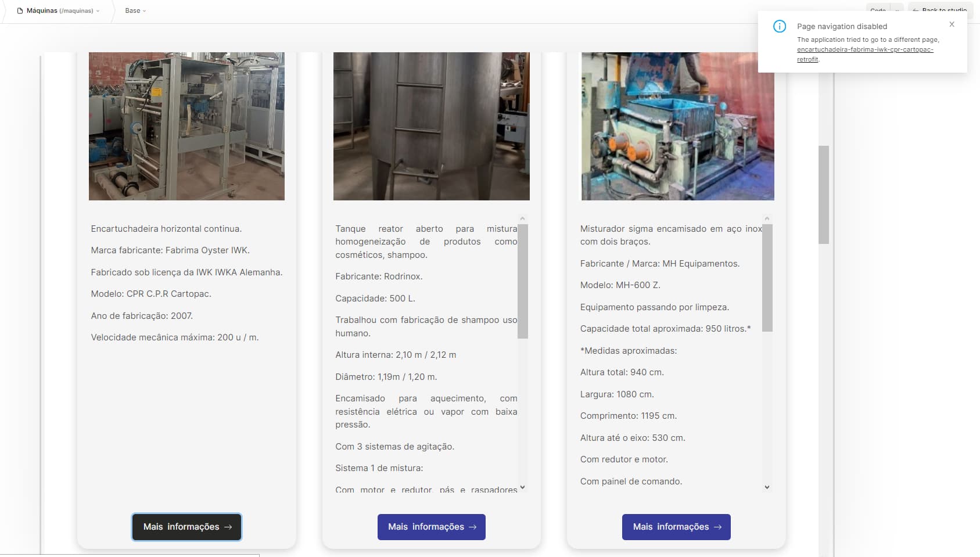Expand the Base dropdown

[x=135, y=11]
